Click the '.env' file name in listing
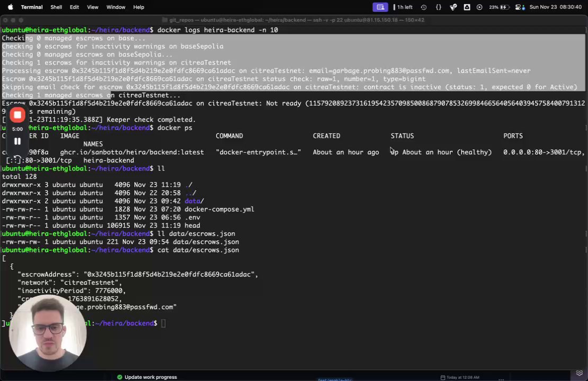The width and height of the screenshot is (588, 381). 192,217
